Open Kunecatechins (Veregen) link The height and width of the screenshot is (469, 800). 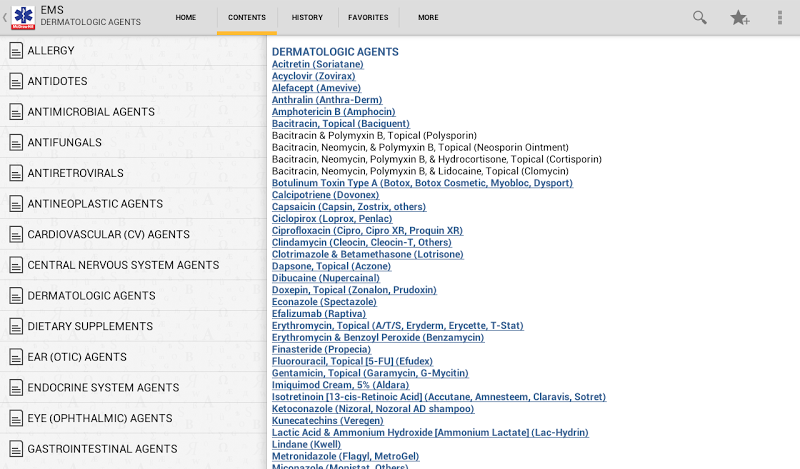328,421
